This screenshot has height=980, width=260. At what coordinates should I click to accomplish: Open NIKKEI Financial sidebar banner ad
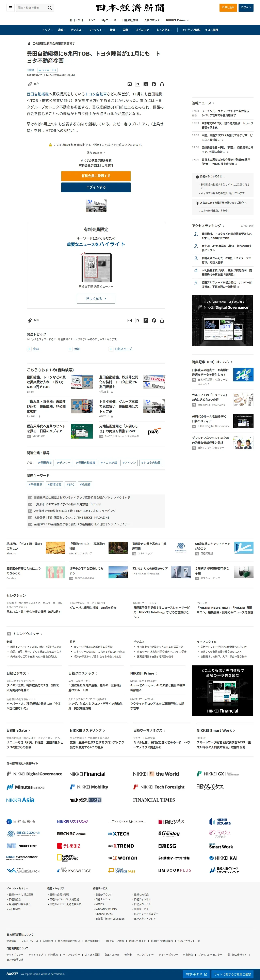[223, 691]
